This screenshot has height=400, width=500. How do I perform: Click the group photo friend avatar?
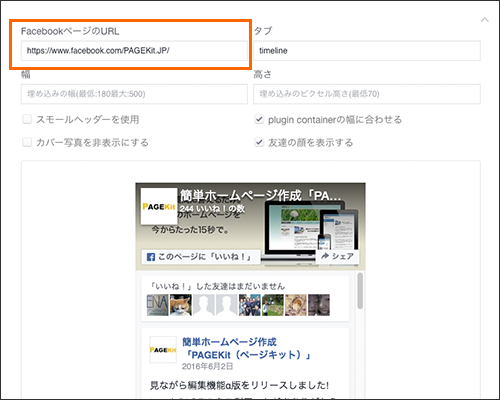[250, 305]
